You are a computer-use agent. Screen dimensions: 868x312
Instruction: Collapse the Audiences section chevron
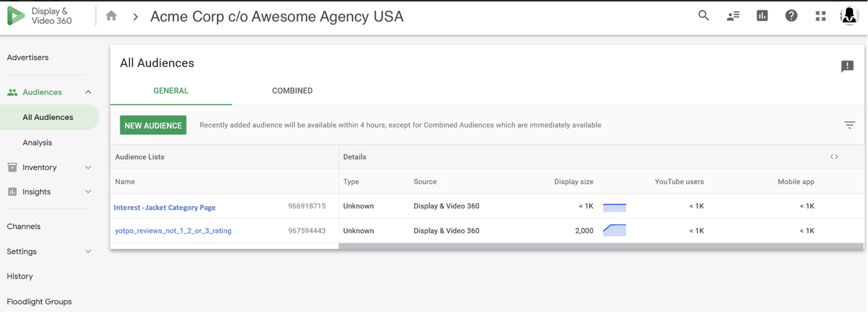point(88,92)
